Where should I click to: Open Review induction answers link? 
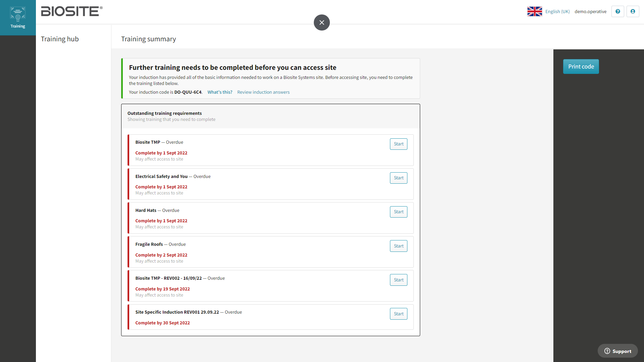point(263,92)
